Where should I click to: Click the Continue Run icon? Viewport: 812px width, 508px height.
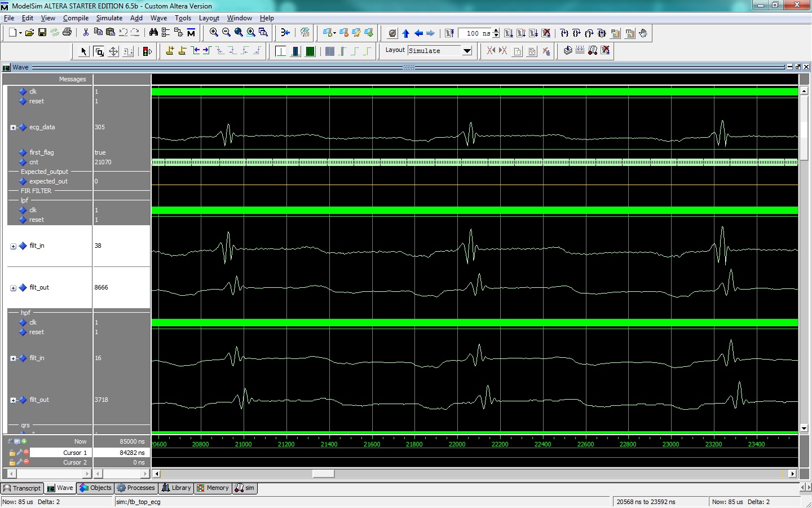521,33
